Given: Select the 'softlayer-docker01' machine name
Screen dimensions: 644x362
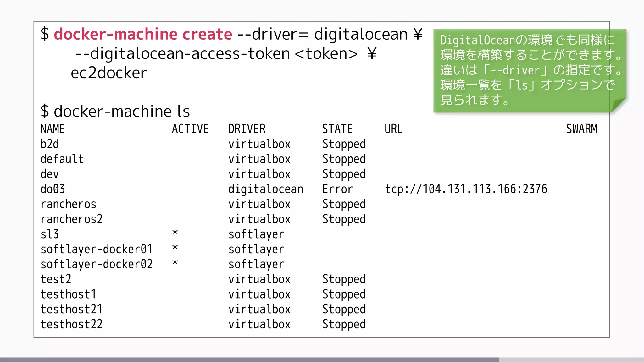Looking at the screenshot, I should pyautogui.click(x=97, y=249).
